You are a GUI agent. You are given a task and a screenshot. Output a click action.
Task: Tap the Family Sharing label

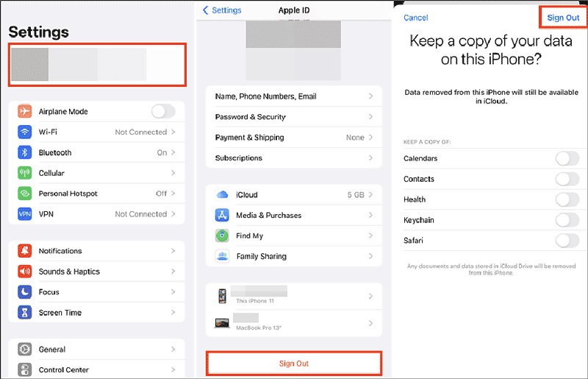[262, 256]
